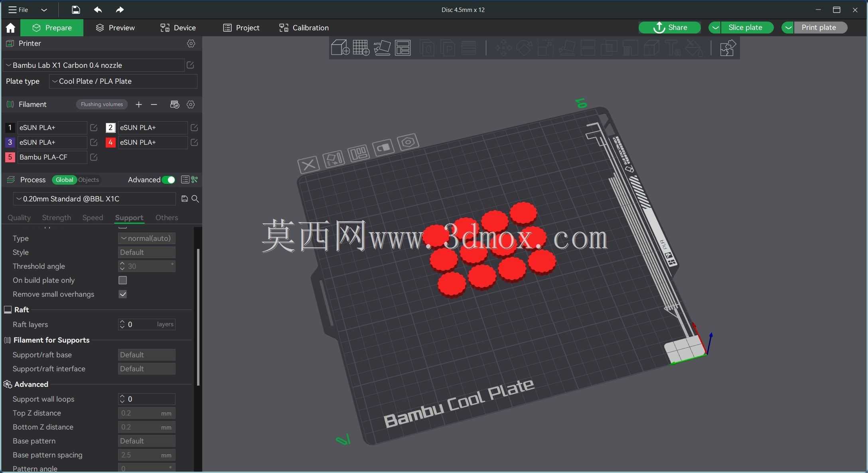
Task: Click the Arrange all objects icon
Action: pos(403,48)
